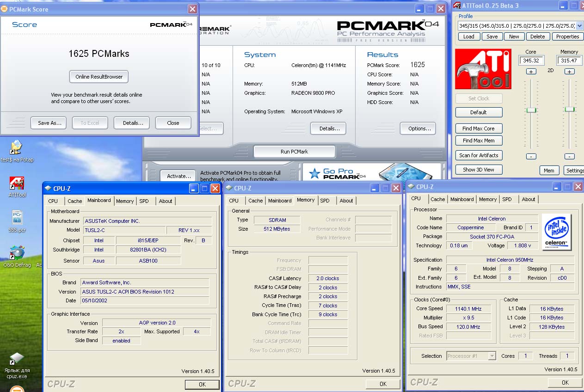Viewport: 584px width, 392px height.
Task: Click Run PCMark button
Action: pyautogui.click(x=294, y=152)
